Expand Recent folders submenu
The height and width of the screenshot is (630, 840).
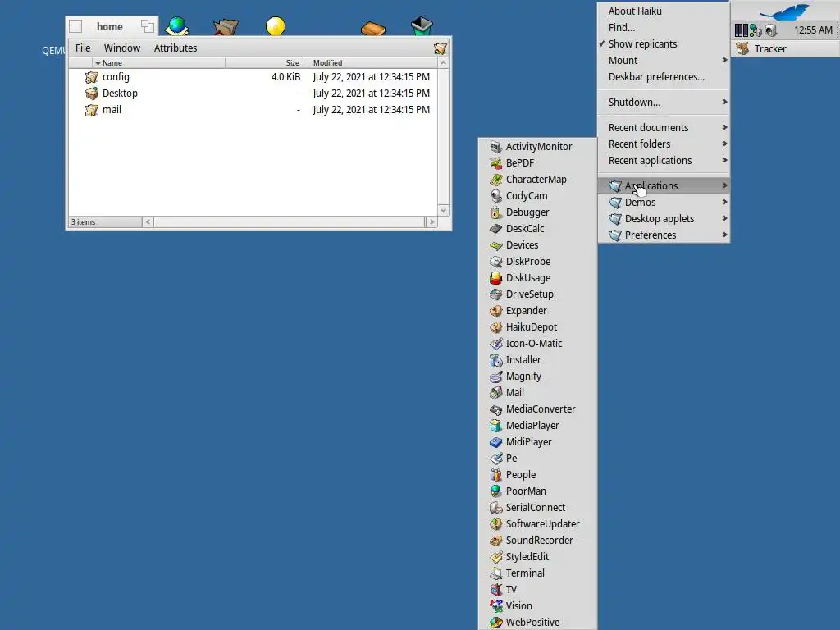(663, 144)
